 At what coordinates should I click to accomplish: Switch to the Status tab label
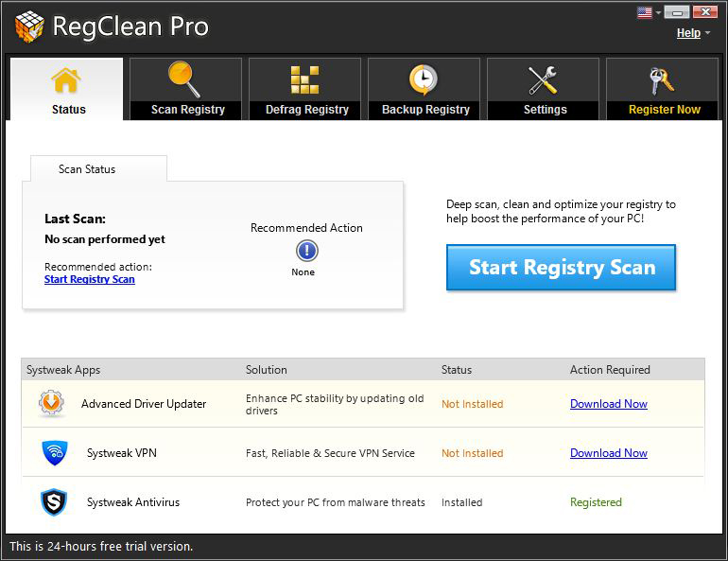tap(69, 110)
